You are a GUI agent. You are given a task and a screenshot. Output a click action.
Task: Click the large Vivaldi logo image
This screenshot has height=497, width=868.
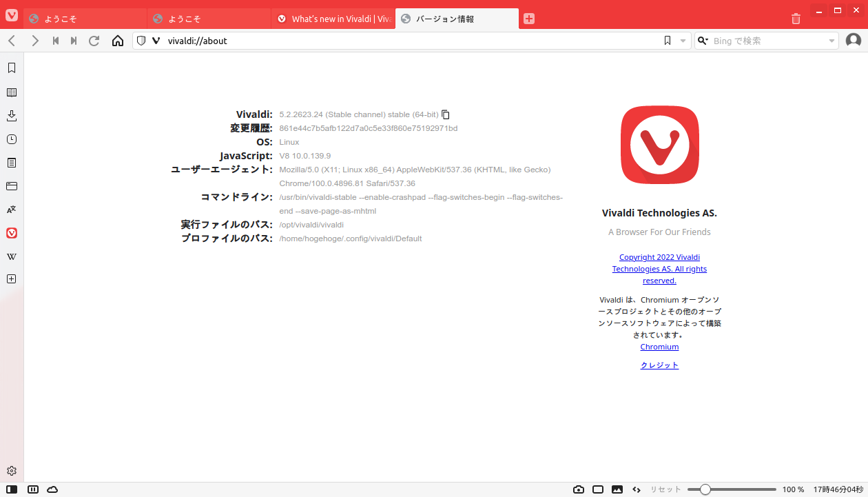click(x=660, y=145)
